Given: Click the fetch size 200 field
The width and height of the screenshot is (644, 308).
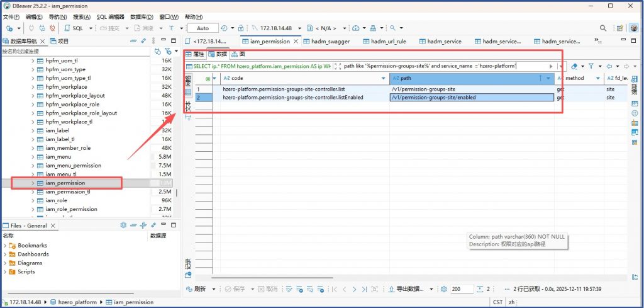Looking at the screenshot, I should [460, 289].
